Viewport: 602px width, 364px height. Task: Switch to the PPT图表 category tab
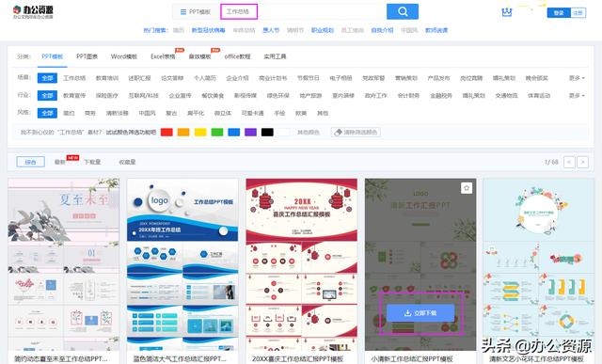(x=87, y=56)
